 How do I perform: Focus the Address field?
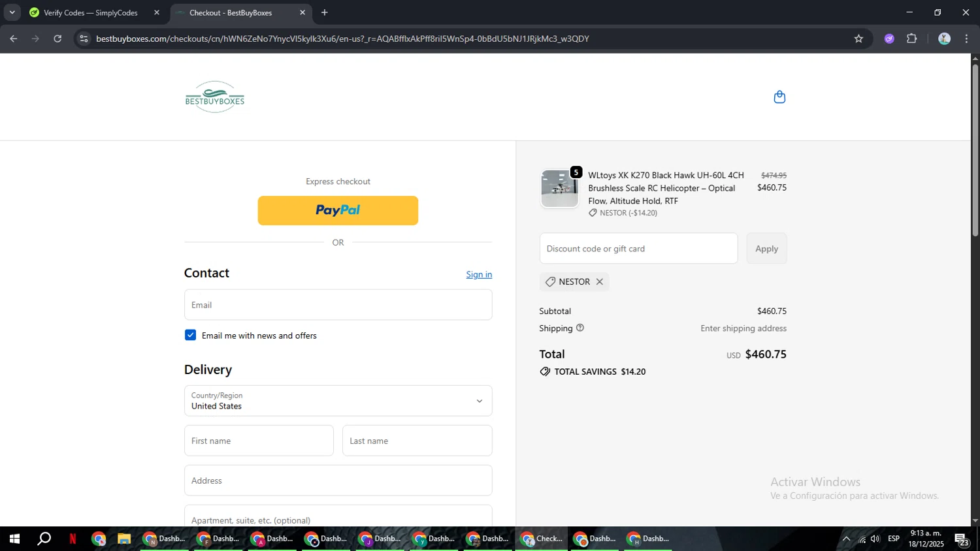pos(338,480)
